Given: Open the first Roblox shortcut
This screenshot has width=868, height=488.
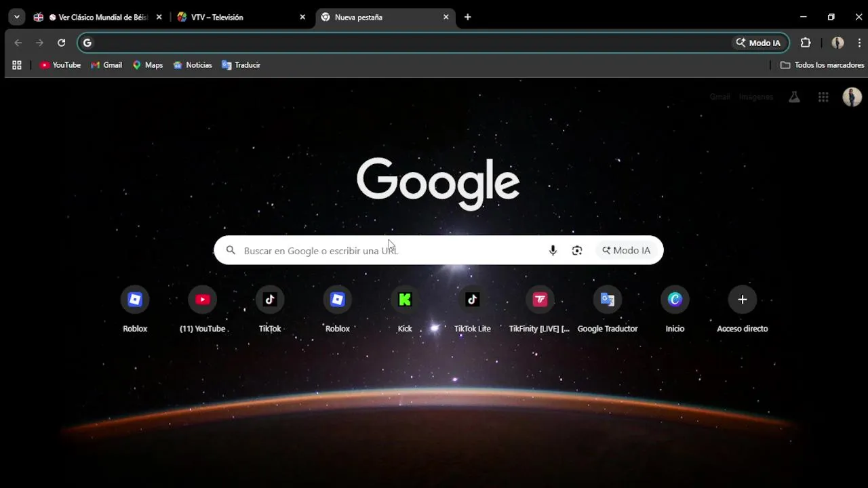Looking at the screenshot, I should (135, 309).
